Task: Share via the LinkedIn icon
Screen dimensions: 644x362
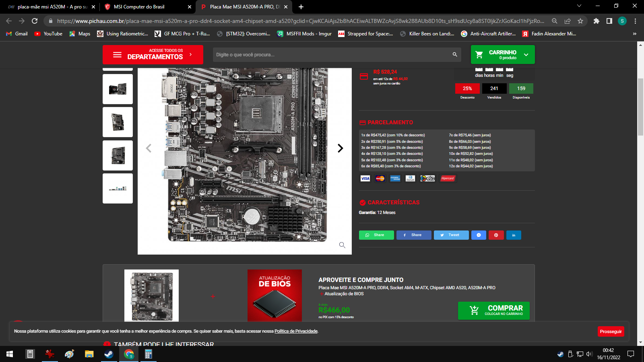Action: pos(514,235)
